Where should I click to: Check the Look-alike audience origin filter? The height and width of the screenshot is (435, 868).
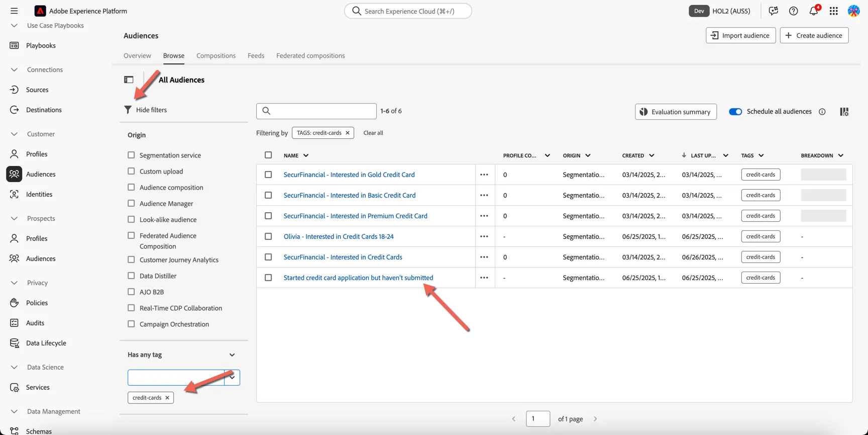click(131, 219)
